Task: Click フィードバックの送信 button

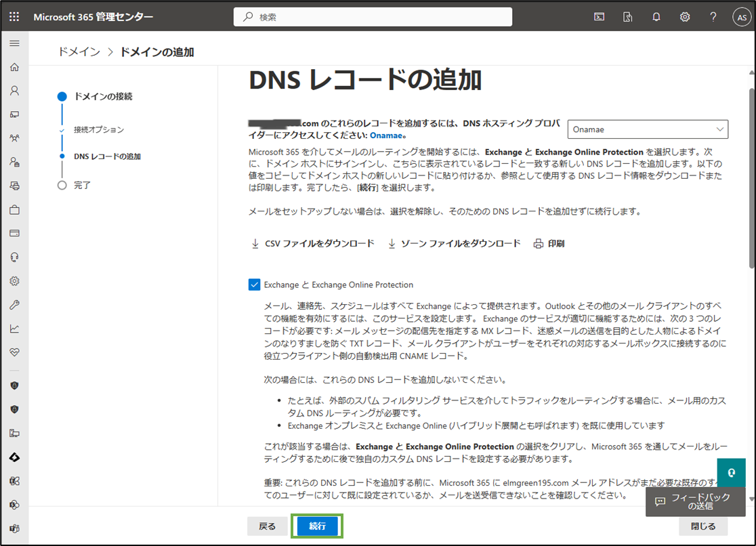Action: click(x=695, y=501)
